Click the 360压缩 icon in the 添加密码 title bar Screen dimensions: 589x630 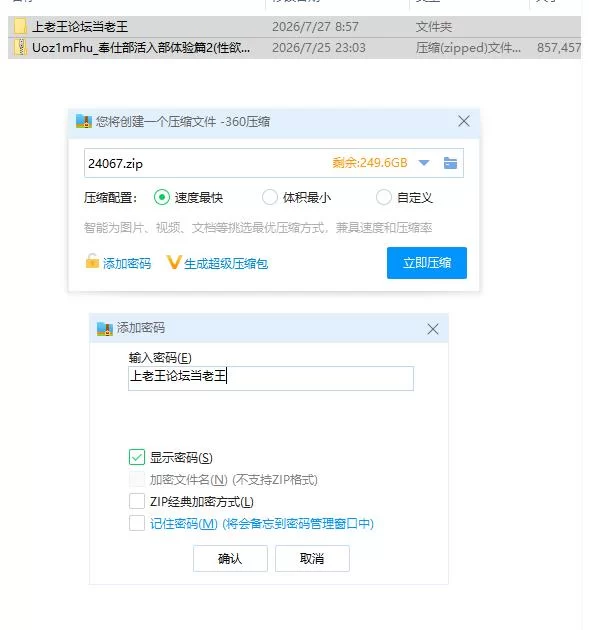pyautogui.click(x=105, y=328)
